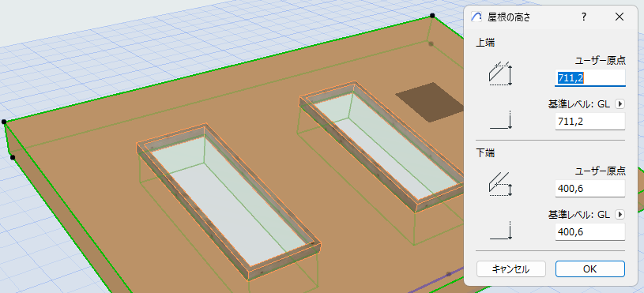Click the OK button

point(589,269)
